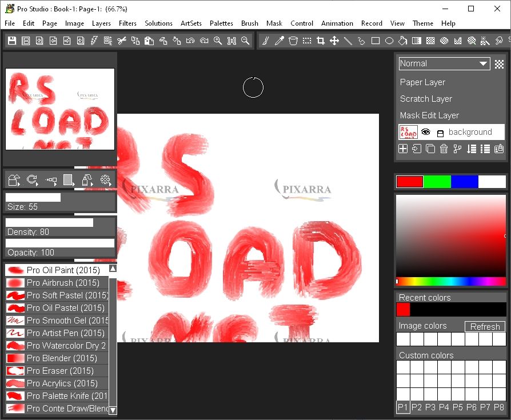Click the import layer arrow icon

417,149
